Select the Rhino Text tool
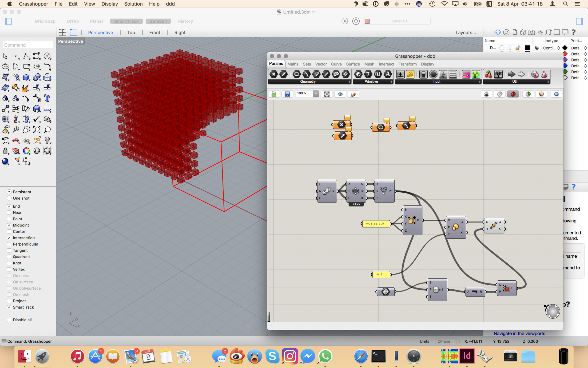 47,98
